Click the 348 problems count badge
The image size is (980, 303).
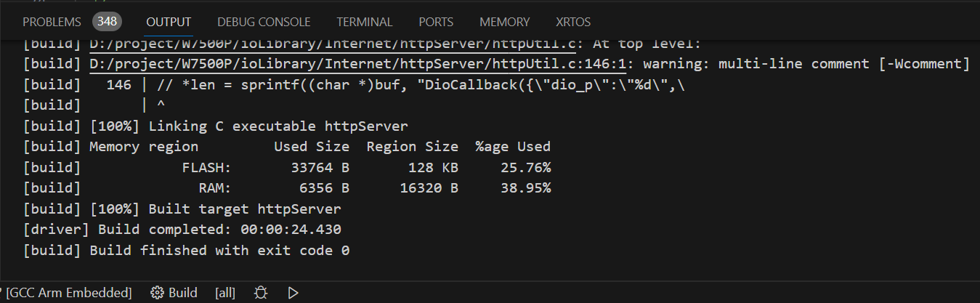tap(107, 22)
